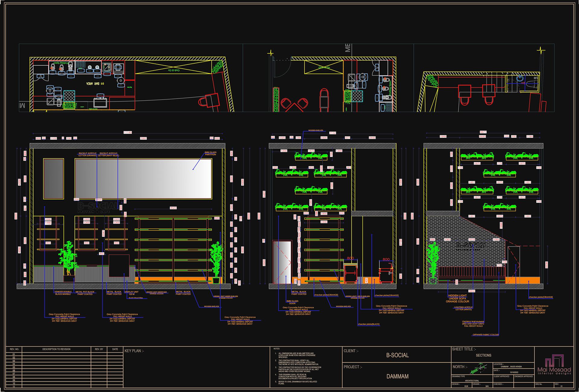The width and height of the screenshot is (579, 392).
Task: Select the 'SECTIONS' sheet title
Action: (x=483, y=356)
